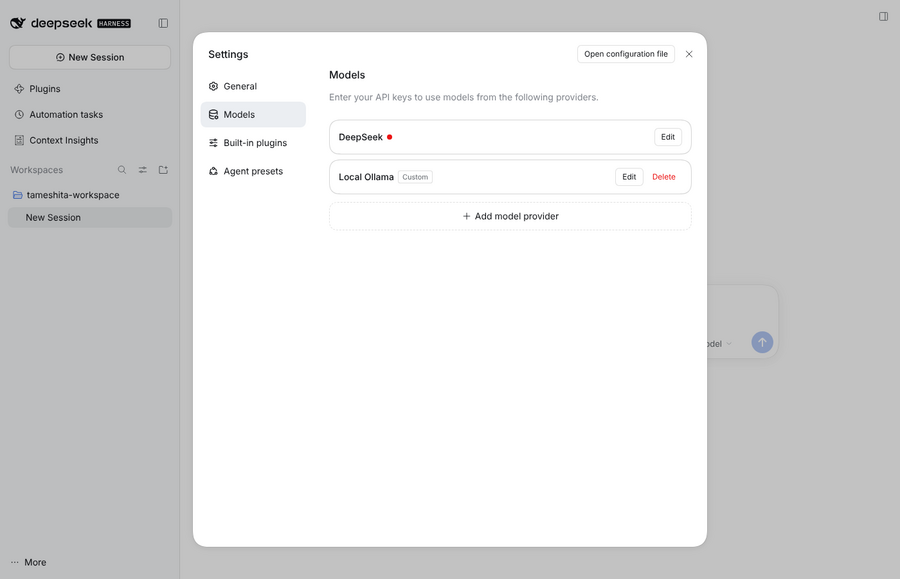The width and height of the screenshot is (900, 579).
Task: Edit the Local Ollama provider
Action: [629, 177]
